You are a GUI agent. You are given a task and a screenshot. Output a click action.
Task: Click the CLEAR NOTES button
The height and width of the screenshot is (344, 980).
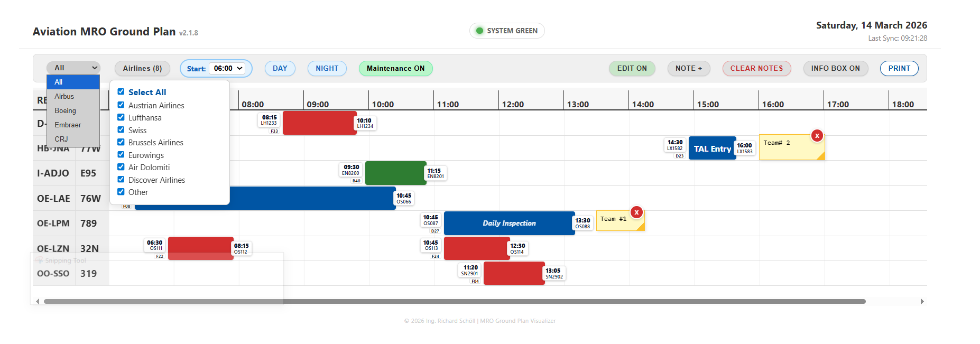point(756,68)
